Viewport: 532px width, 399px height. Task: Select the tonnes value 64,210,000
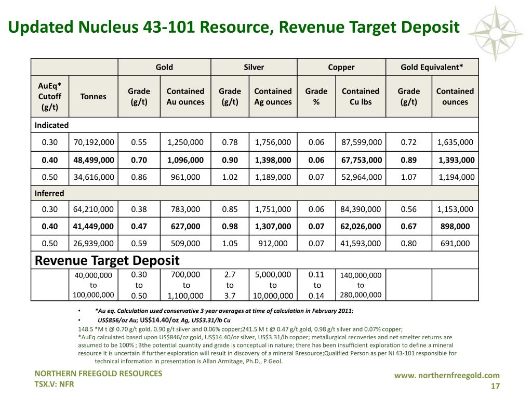tap(94, 209)
